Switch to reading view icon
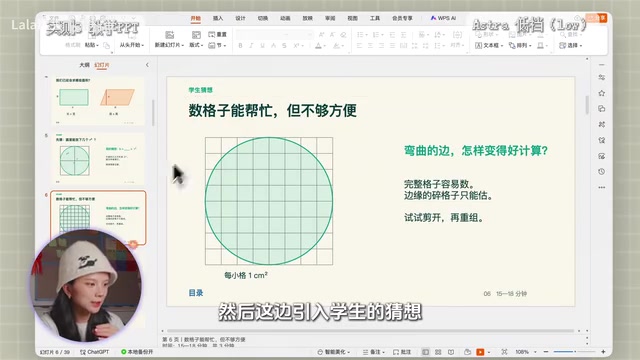The height and width of the screenshot is (360, 640). [x=451, y=352]
